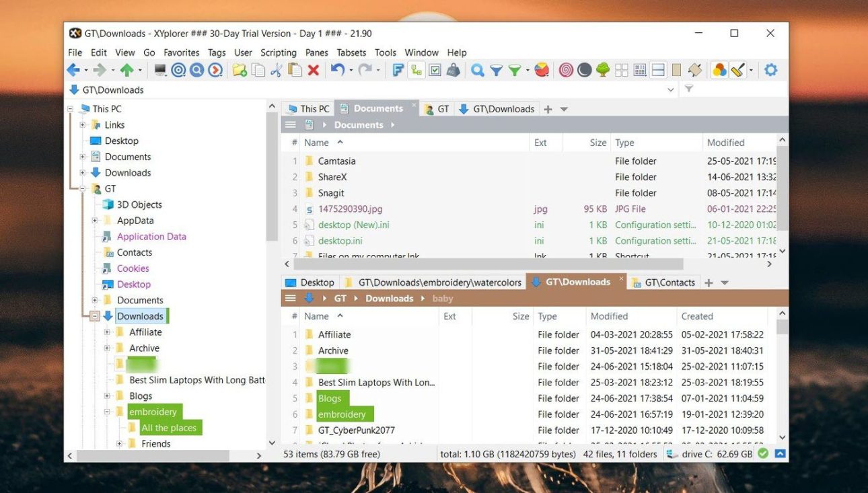Toggle the Show Tree green tree icon

[x=603, y=70]
